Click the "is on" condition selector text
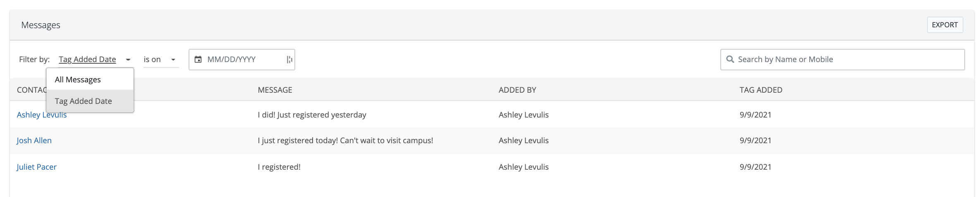Viewport: 980px width, 197px height. tap(152, 60)
